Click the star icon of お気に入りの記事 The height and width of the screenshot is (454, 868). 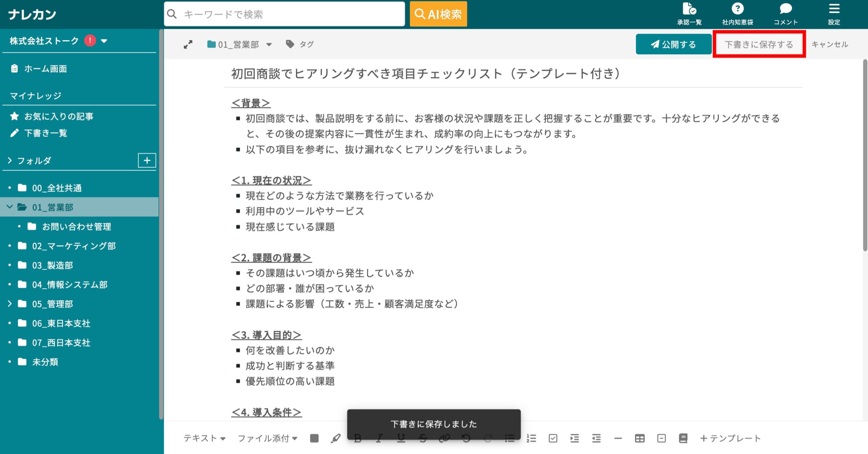pyautogui.click(x=14, y=116)
